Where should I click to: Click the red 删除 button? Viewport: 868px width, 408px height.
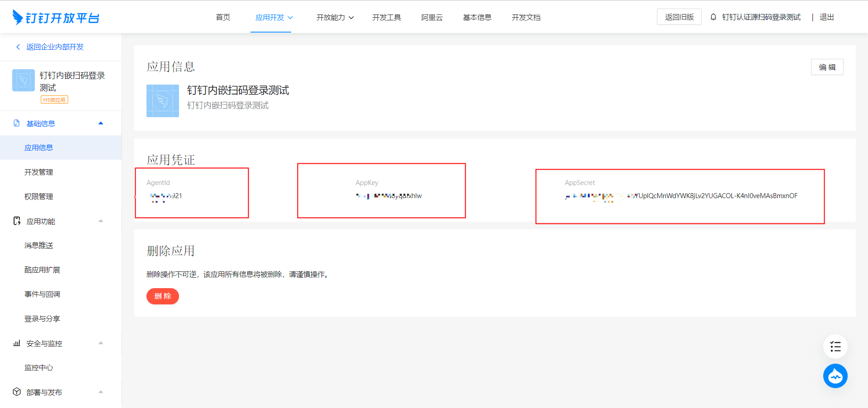[x=163, y=296]
